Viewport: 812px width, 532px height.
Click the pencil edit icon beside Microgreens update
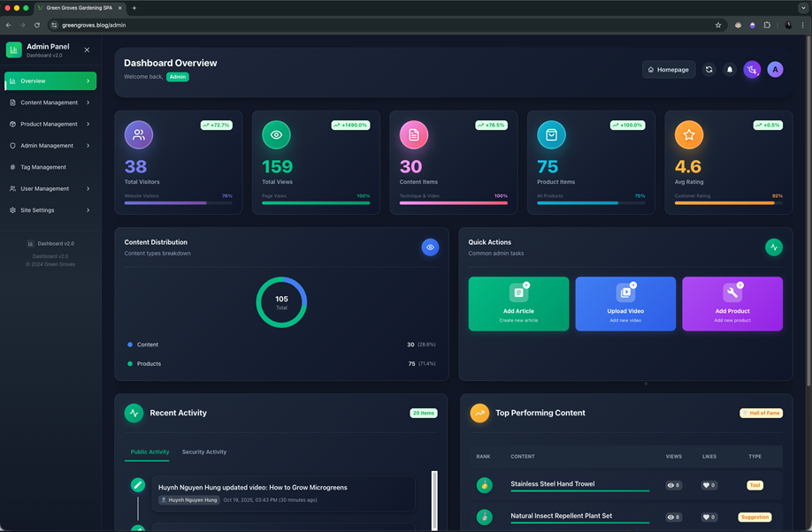tap(138, 485)
